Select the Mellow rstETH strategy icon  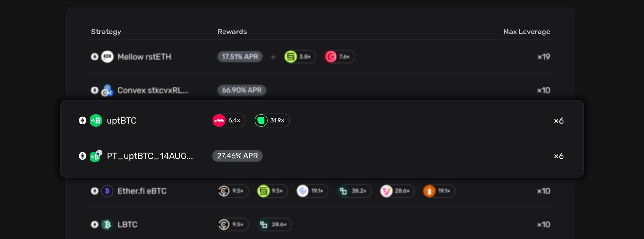tap(108, 57)
